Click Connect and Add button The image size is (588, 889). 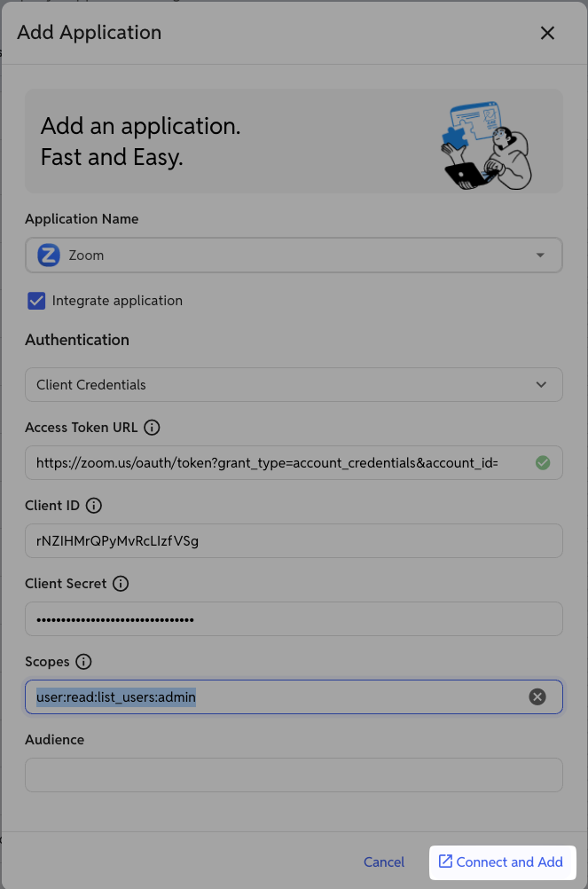coord(503,862)
